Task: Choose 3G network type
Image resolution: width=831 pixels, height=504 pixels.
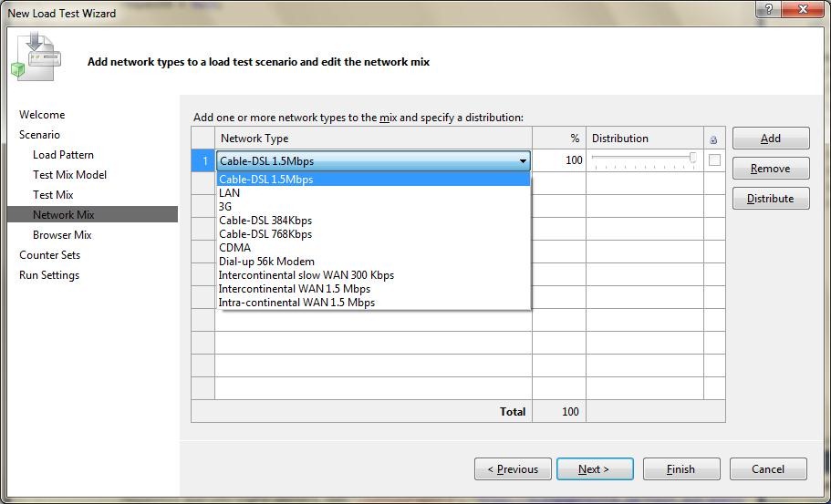Action: point(373,207)
